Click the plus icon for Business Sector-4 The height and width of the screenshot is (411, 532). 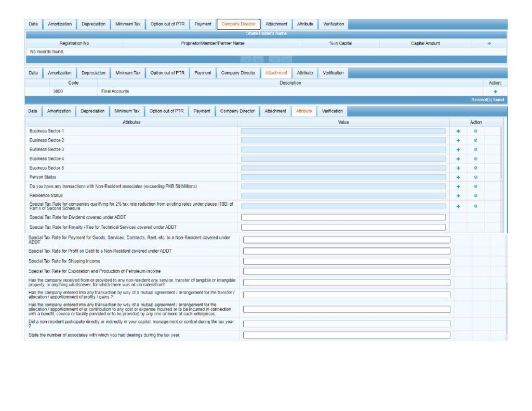tap(458, 158)
